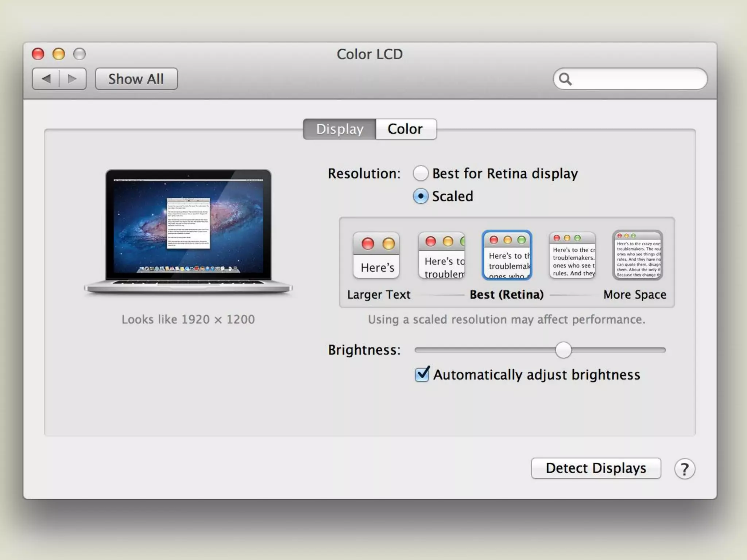Select the Best (Retina) resolution thumbnail
The height and width of the screenshot is (560, 747).
(507, 255)
